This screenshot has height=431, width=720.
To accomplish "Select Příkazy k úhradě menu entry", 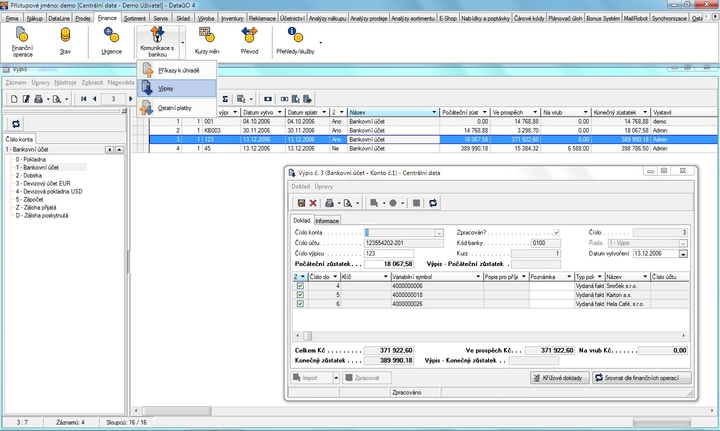I will (177, 70).
